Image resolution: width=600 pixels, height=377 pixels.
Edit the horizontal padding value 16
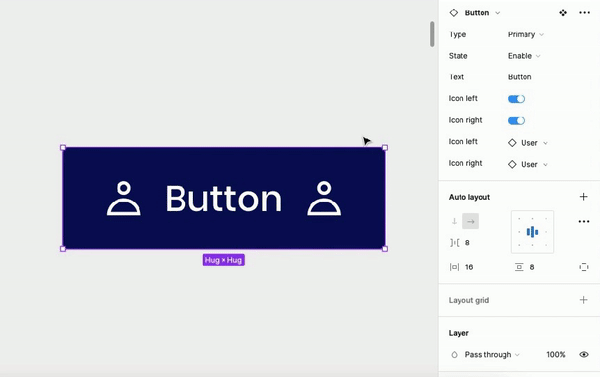tap(469, 267)
